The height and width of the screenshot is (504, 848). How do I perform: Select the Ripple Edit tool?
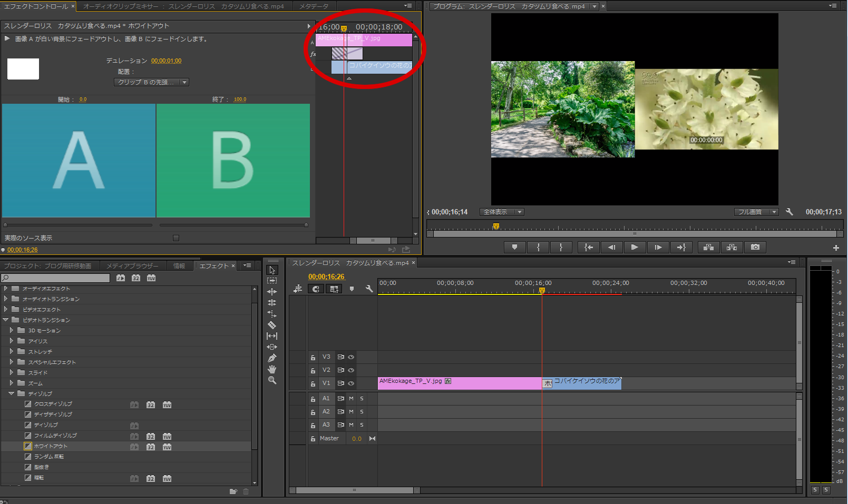(272, 292)
